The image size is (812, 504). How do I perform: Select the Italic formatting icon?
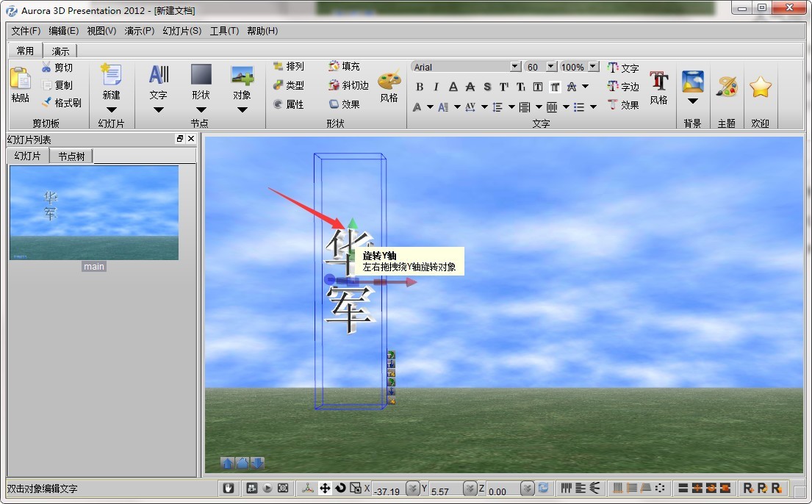point(436,86)
